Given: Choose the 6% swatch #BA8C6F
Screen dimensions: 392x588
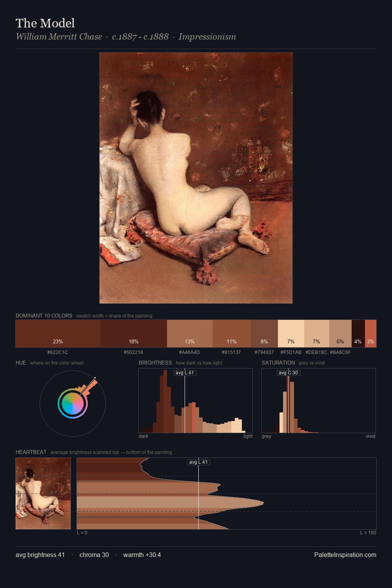Looking at the screenshot, I should pyautogui.click(x=340, y=334).
